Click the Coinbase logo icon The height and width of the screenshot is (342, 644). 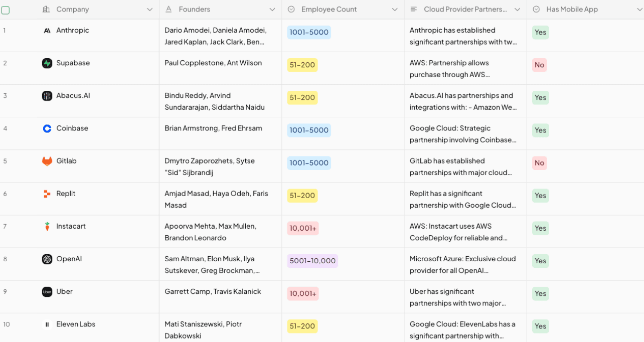47,128
